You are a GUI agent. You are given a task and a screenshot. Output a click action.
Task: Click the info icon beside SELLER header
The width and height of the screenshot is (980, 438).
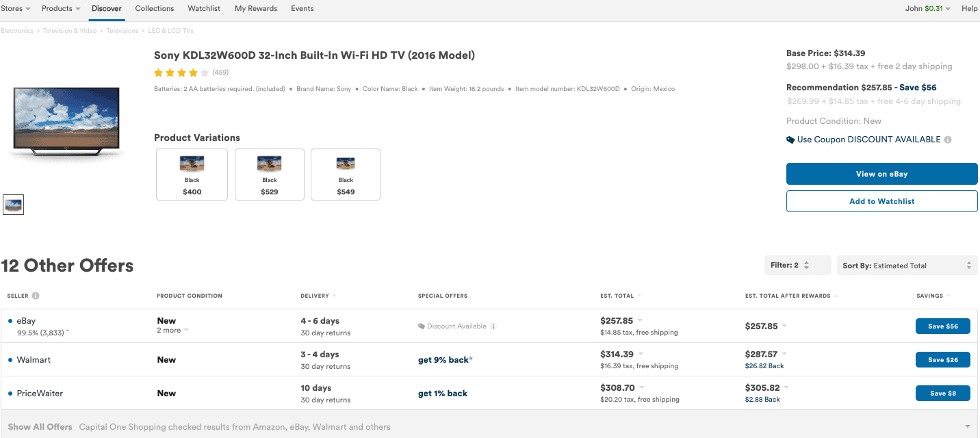click(x=36, y=296)
